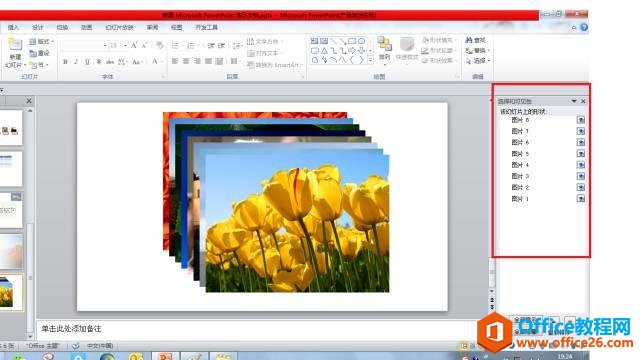640x360 pixels.
Task: Apply italic formatting in the ribbon
Action: pyautogui.click(x=76, y=62)
